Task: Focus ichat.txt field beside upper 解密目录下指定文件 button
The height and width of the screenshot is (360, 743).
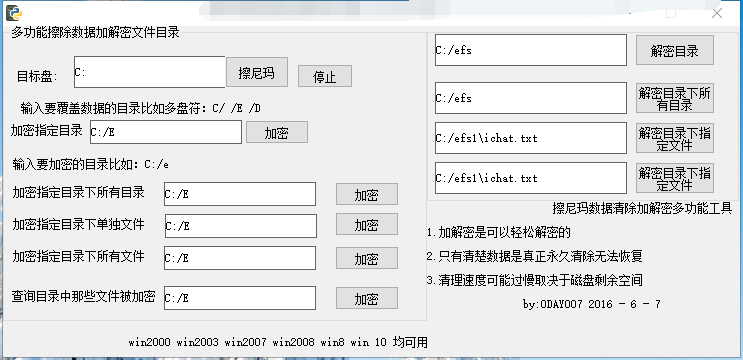Action: pyautogui.click(x=531, y=138)
